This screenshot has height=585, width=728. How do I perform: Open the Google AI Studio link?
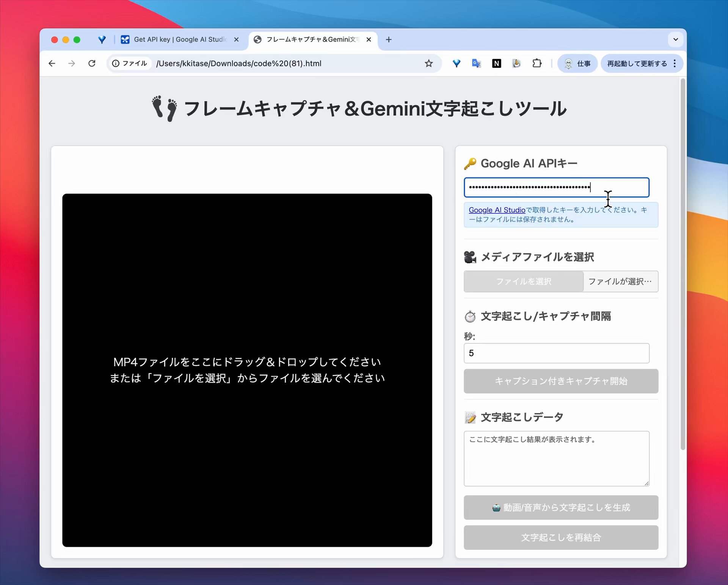497,210
